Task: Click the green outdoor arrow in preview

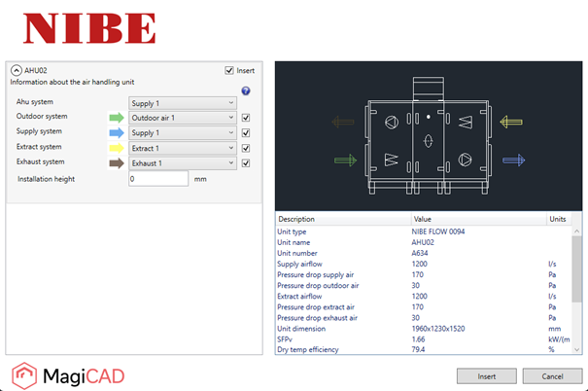Action: tap(345, 160)
